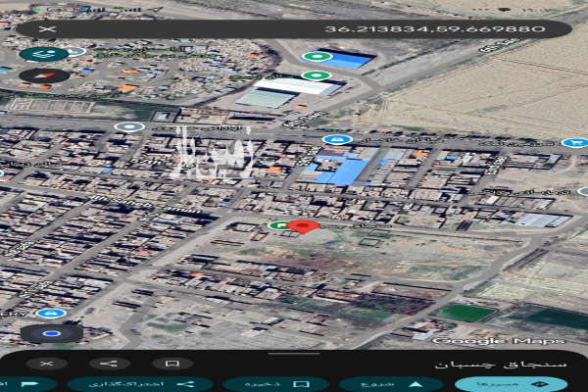Open green marker on the blue-roof warehouse

pyautogui.click(x=317, y=56)
